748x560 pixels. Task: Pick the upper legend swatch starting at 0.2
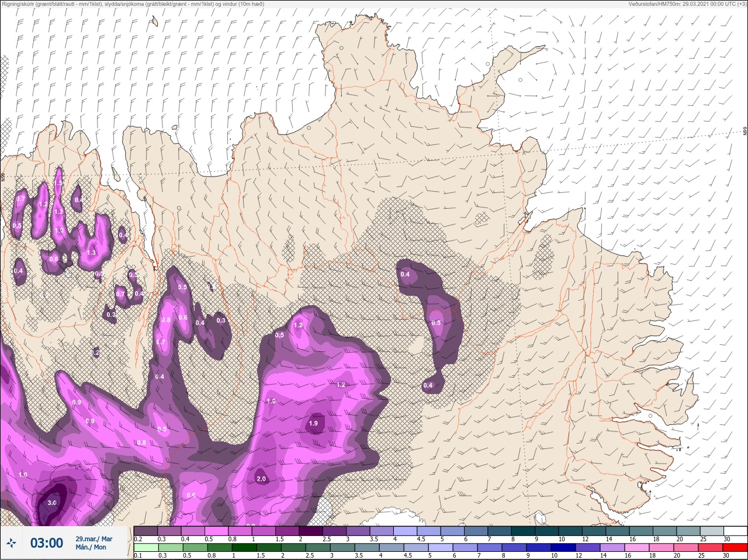point(146,531)
